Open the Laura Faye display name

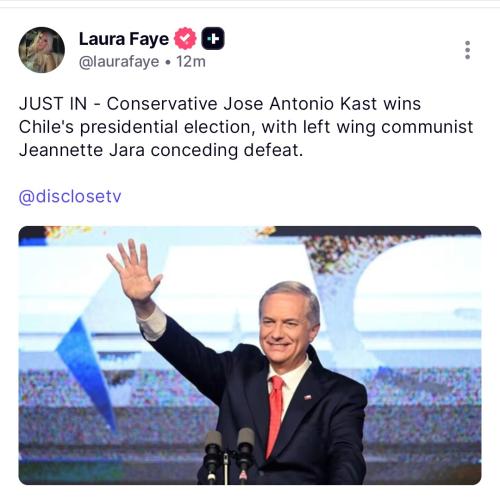tap(124, 39)
